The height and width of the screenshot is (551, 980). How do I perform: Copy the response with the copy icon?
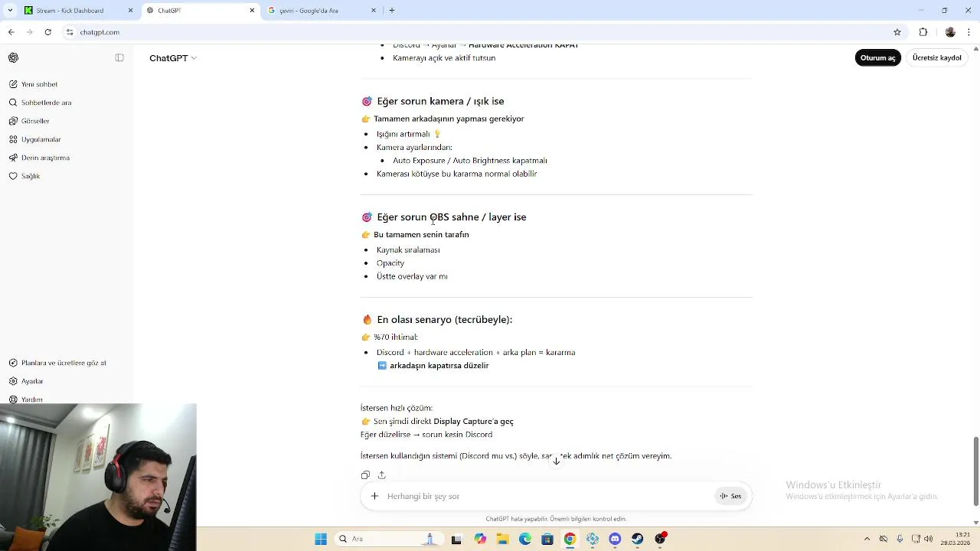[x=365, y=475]
